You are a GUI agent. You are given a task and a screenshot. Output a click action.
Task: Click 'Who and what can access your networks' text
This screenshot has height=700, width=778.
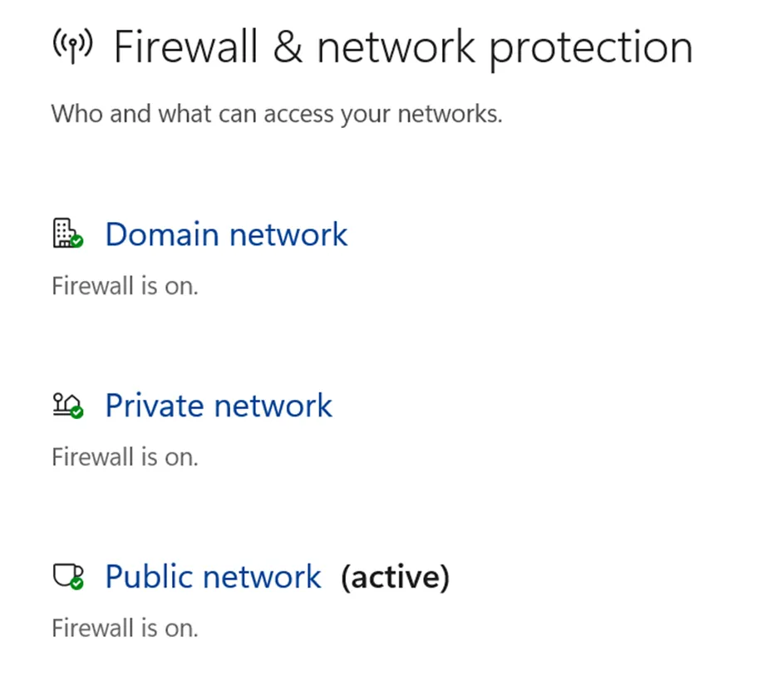point(277,113)
